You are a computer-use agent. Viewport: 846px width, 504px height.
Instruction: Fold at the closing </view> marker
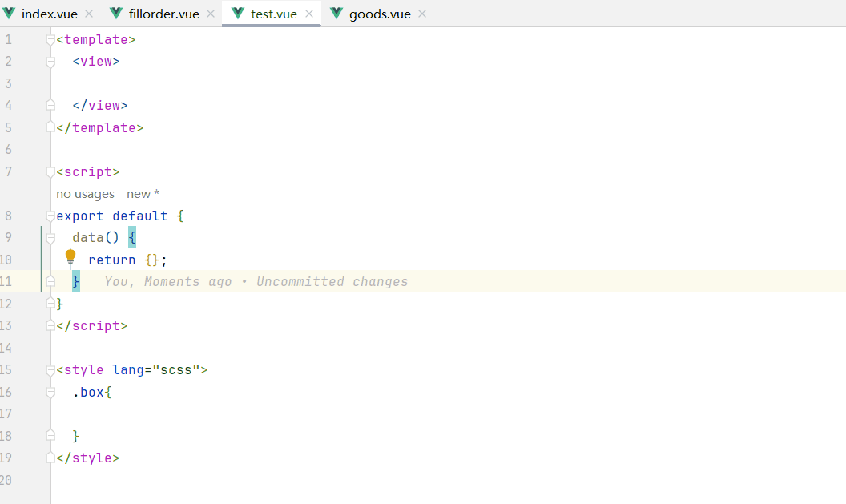coord(50,105)
